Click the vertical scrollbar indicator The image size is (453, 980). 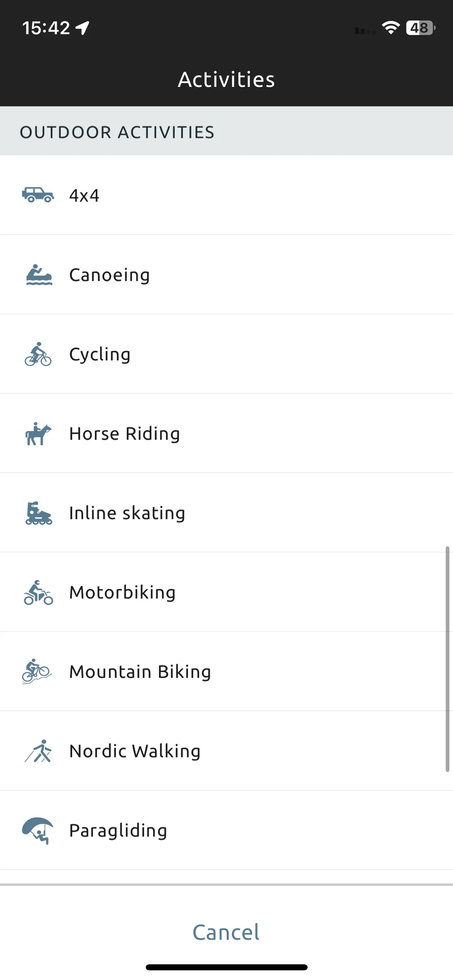[447, 659]
